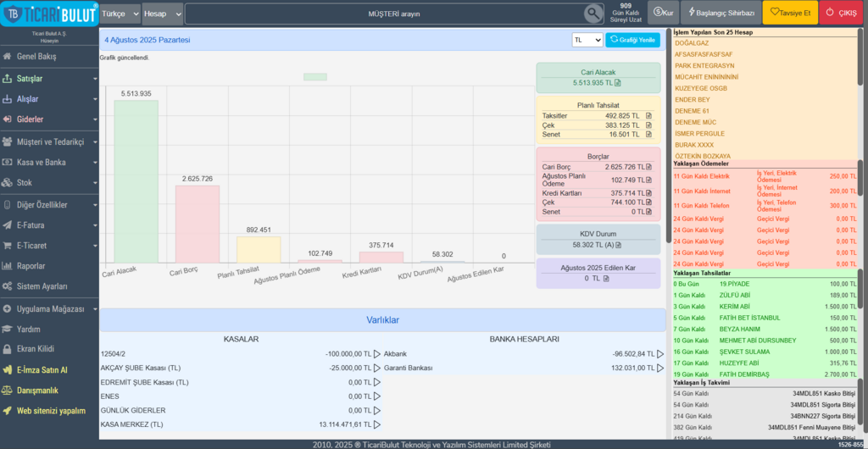Click the arrow next to Akbank balance
This screenshot has width=868, height=449.
point(660,354)
